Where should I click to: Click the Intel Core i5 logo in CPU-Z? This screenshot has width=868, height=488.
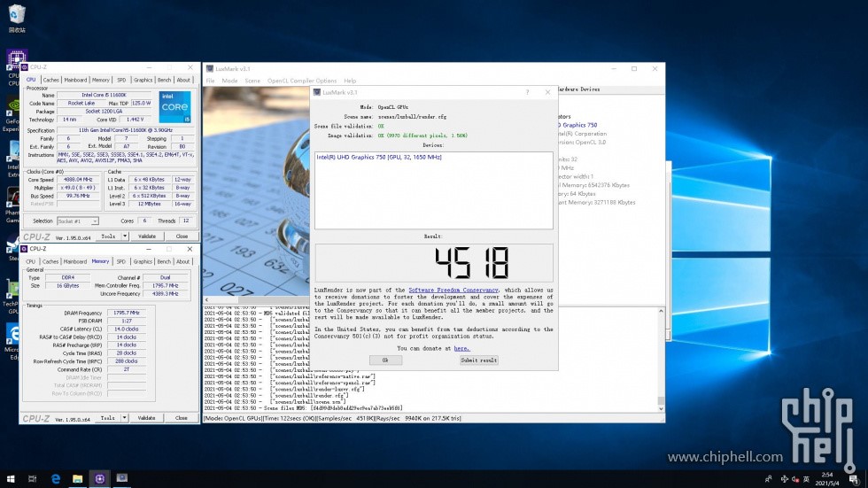175,107
